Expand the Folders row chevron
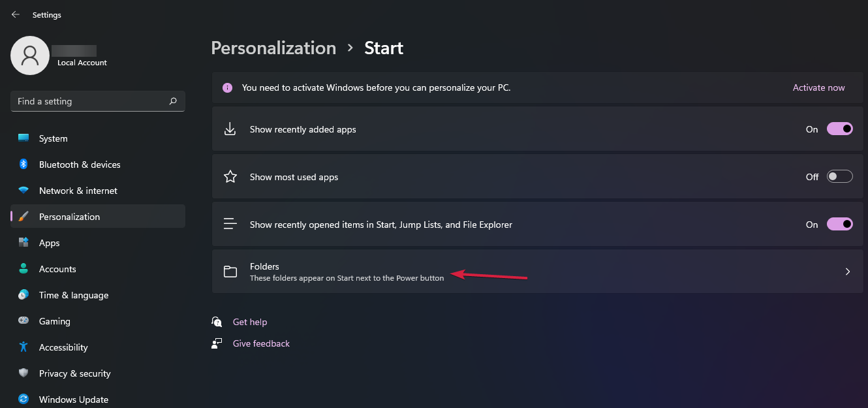 (848, 272)
